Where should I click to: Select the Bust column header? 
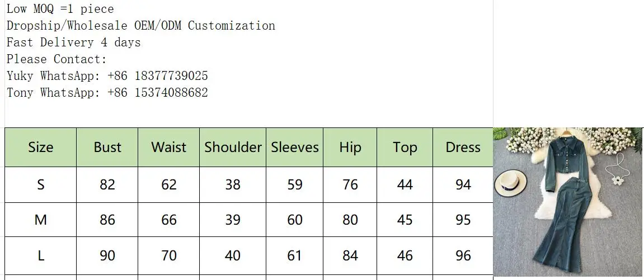point(107,147)
